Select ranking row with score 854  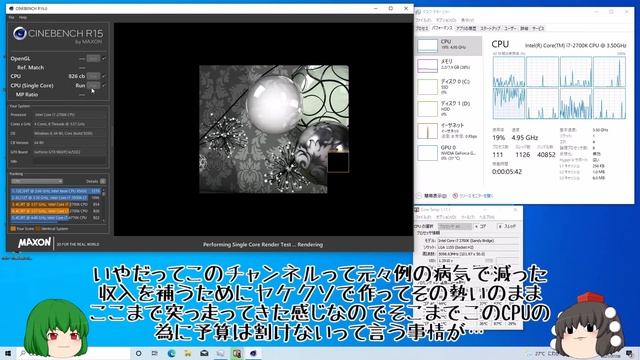click(56, 204)
